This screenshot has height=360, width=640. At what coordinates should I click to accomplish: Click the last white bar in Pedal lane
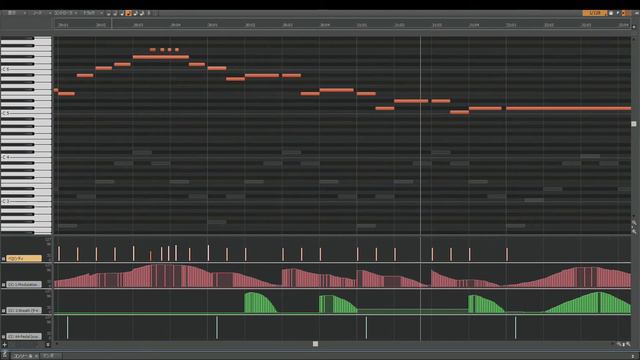click(516, 327)
